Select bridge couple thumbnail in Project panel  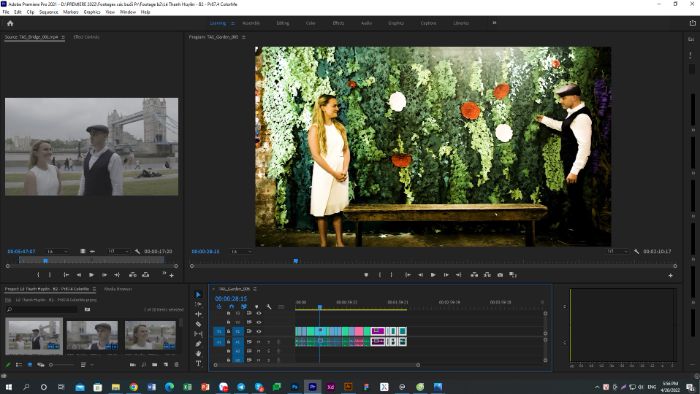pos(34,336)
